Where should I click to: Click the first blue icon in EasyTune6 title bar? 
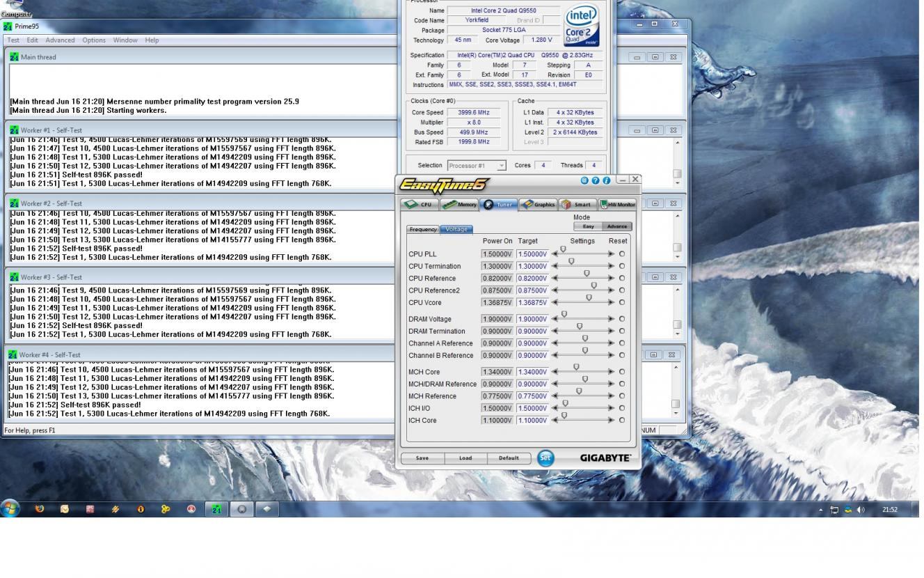(x=584, y=180)
